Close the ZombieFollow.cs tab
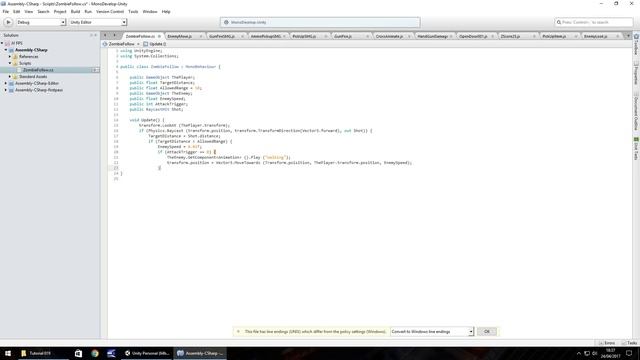640x360 pixels. [x=159, y=36]
